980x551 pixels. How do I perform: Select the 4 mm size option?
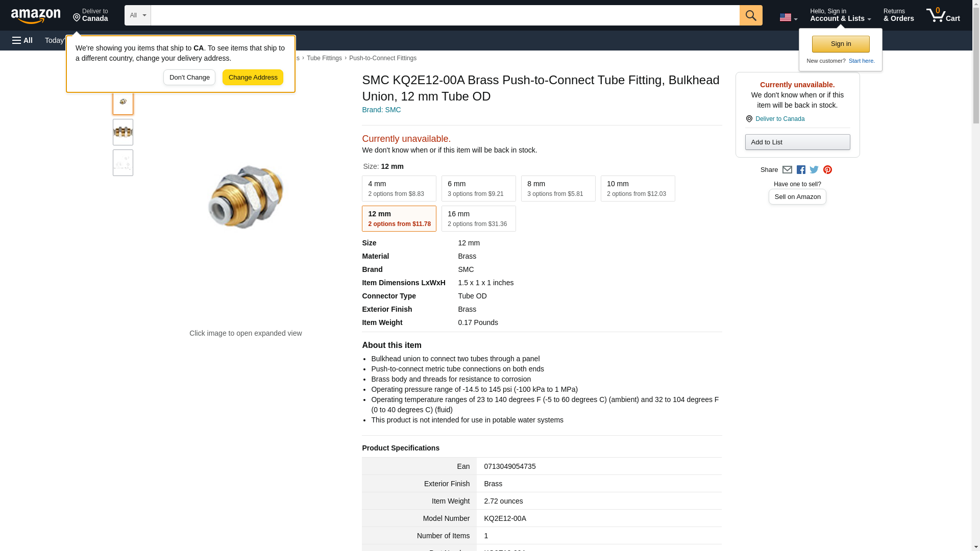tap(399, 189)
